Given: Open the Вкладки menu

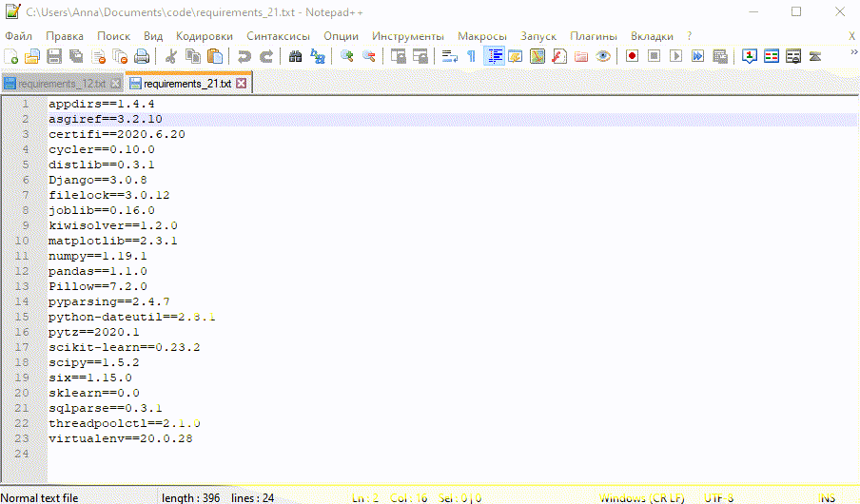Looking at the screenshot, I should 652,36.
